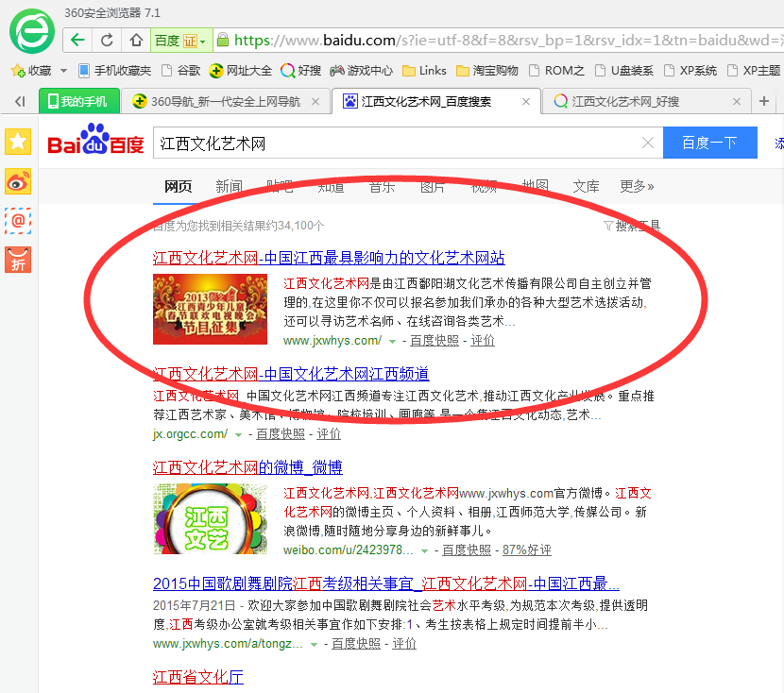Open a new tab with plus button
The width and height of the screenshot is (784, 693).
(763, 101)
